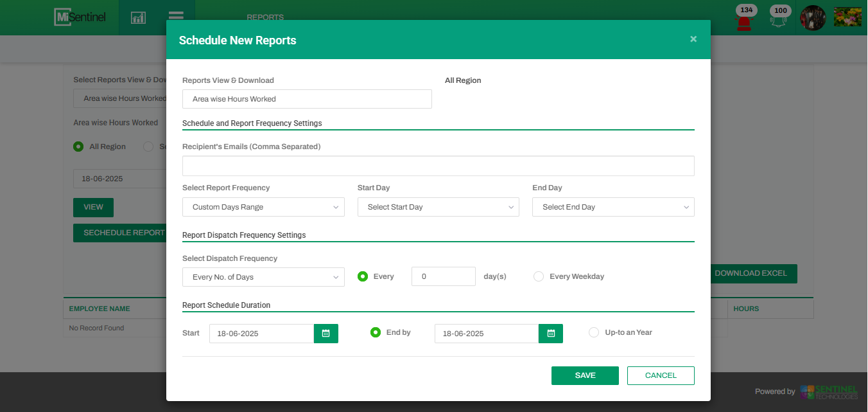Choose the Up-to an Year option
This screenshot has width=868, height=412.
(x=594, y=332)
